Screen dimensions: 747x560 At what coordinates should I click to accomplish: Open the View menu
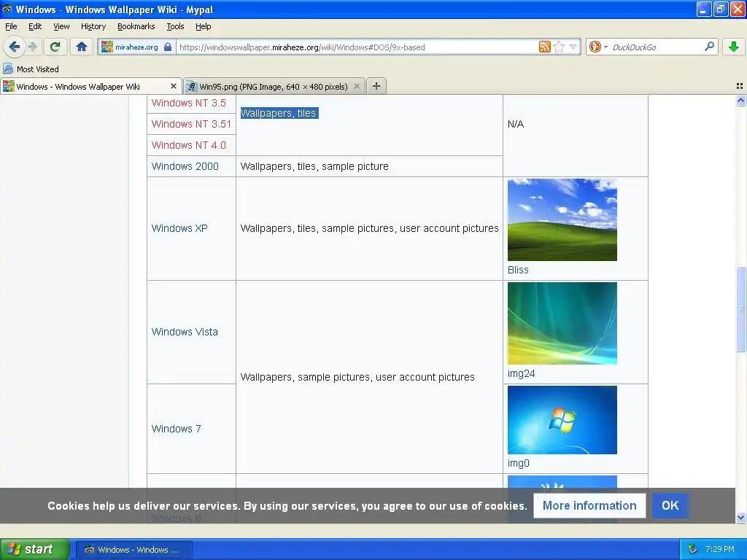coord(61,27)
